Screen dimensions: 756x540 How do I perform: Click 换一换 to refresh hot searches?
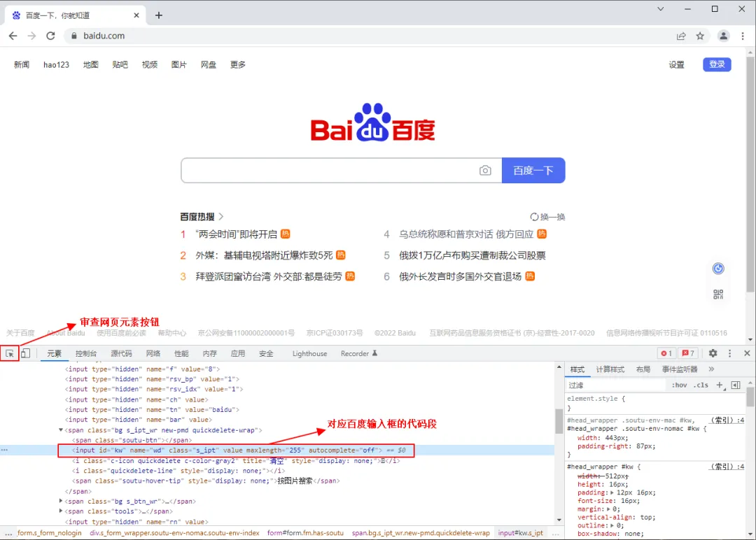pos(547,217)
